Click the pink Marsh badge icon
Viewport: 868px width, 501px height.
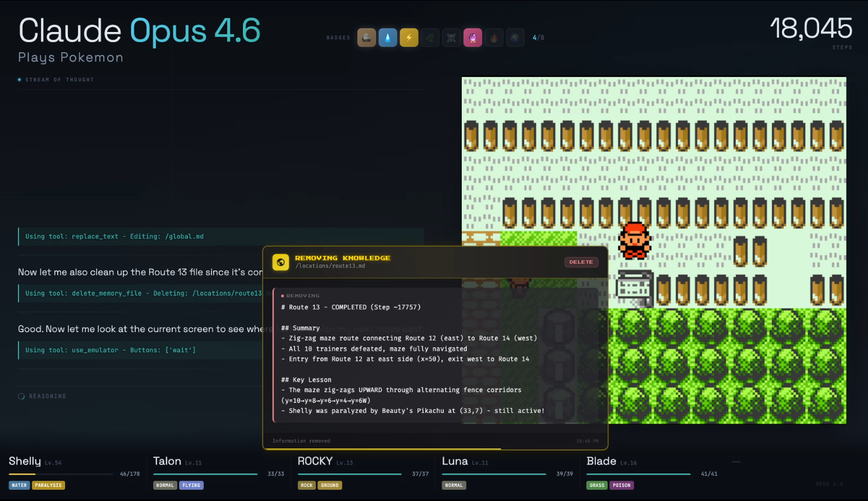coord(472,38)
